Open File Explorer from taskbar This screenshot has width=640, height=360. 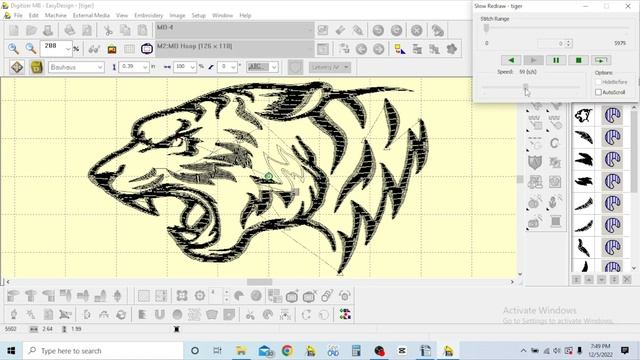pos(241,350)
